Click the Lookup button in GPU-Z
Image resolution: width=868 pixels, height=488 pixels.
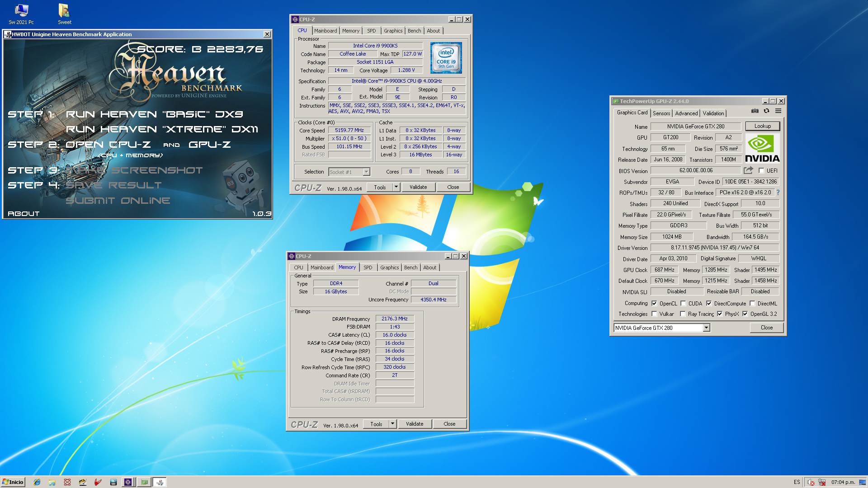[x=763, y=126]
